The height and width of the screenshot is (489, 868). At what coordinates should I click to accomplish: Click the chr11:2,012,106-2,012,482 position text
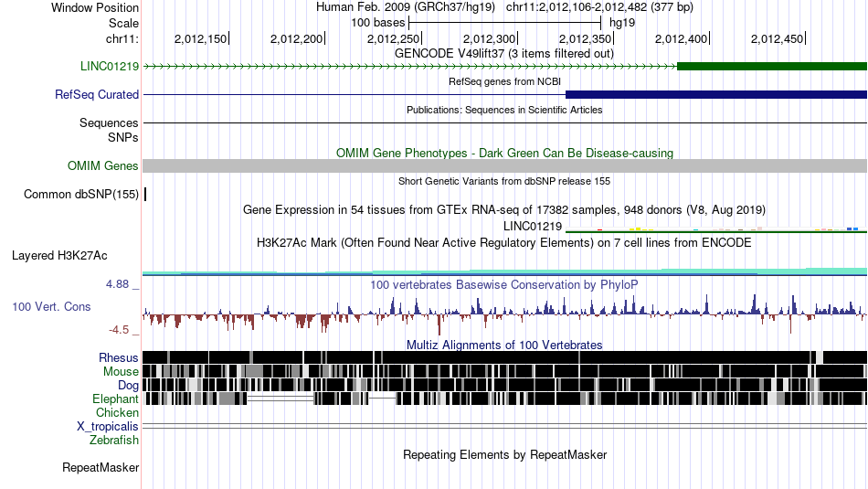pos(599,7)
